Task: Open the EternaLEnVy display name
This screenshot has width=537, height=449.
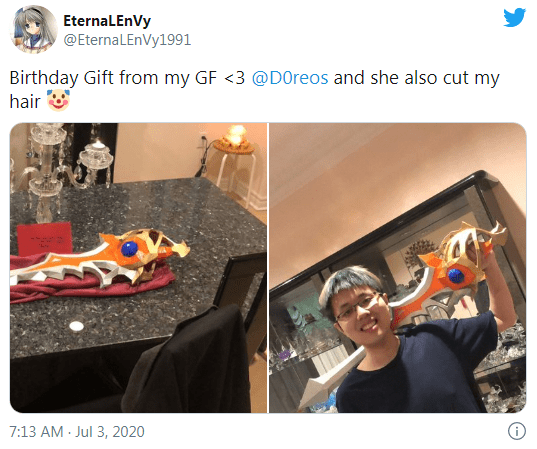Action: 107,21
